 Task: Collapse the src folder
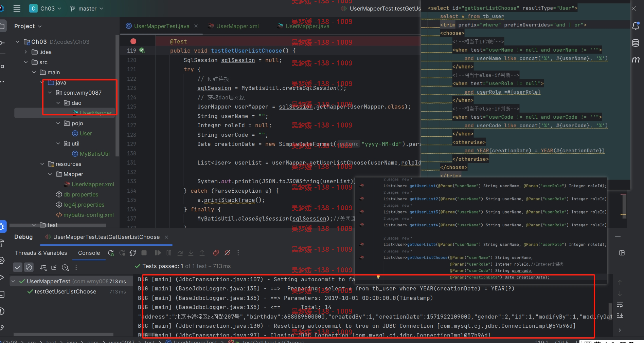pyautogui.click(x=26, y=62)
